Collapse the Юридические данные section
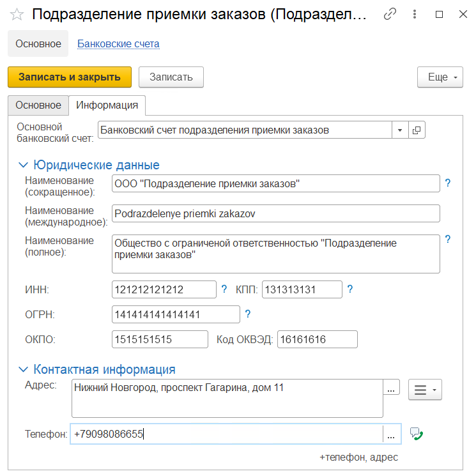The width and height of the screenshot is (476, 476). (24, 165)
